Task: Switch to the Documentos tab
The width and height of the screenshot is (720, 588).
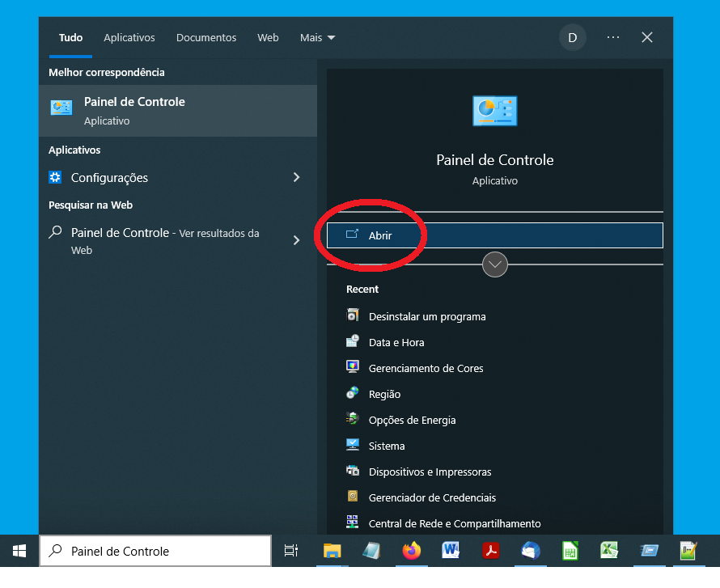Action: tap(206, 38)
